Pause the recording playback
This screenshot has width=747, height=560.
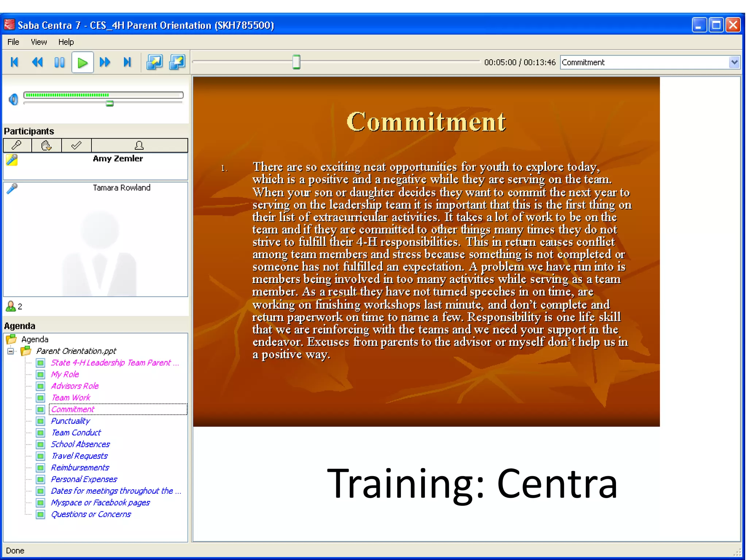pos(59,63)
